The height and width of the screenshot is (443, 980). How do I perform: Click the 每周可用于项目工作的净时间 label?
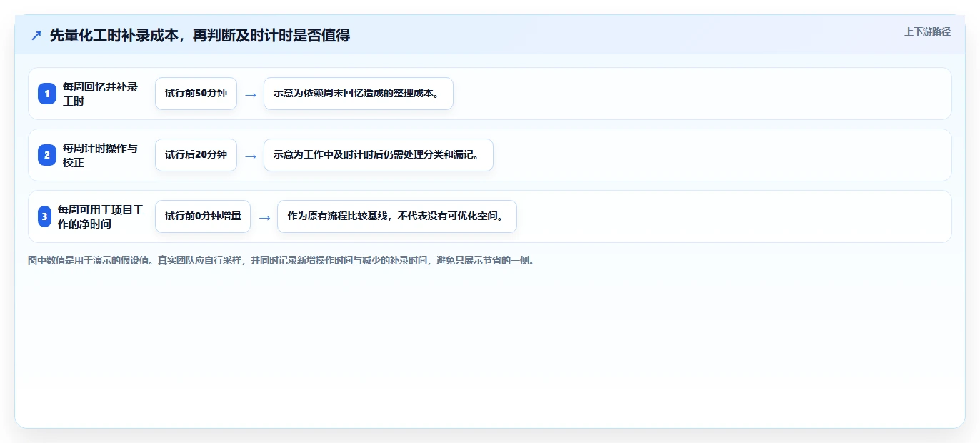click(x=101, y=216)
